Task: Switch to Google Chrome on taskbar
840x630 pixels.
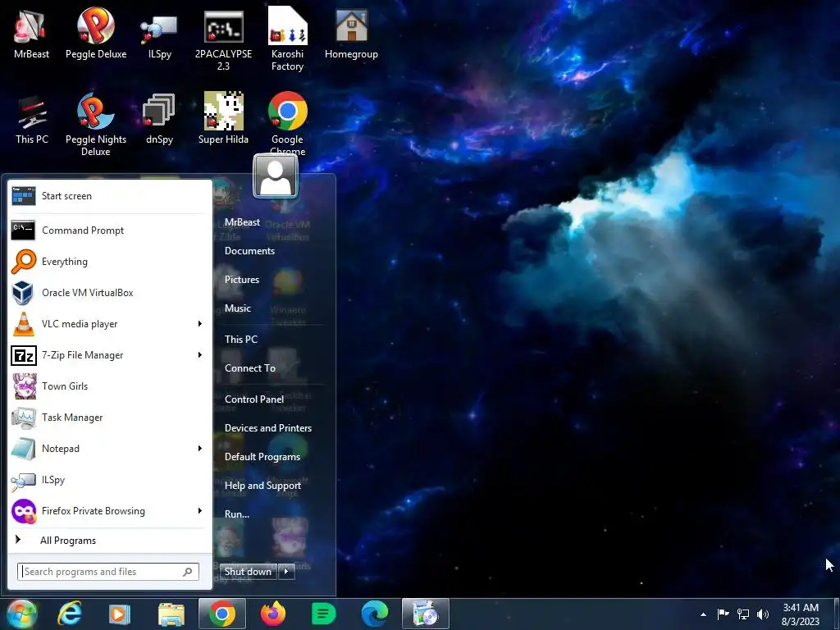Action: point(221,614)
